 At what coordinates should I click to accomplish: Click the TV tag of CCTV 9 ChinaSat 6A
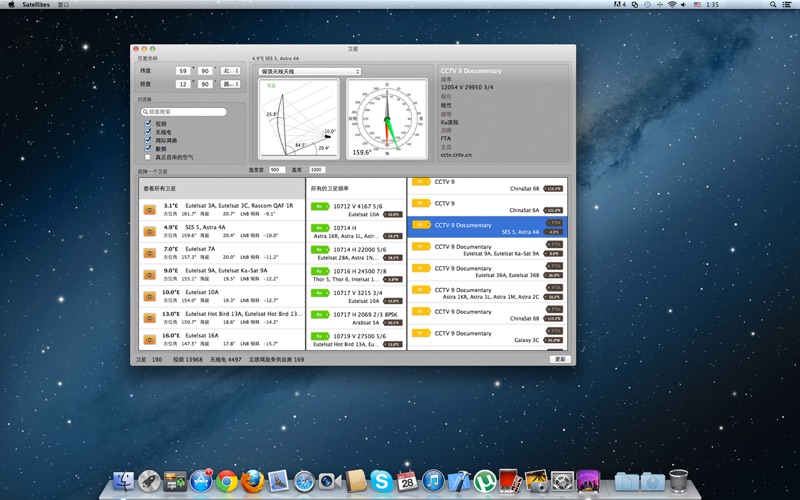[421, 203]
